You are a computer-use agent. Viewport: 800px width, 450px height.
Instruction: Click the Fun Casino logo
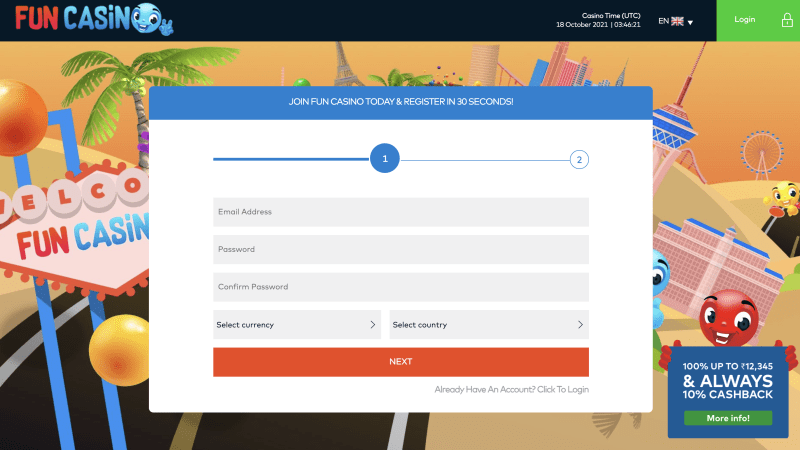pos(94,19)
